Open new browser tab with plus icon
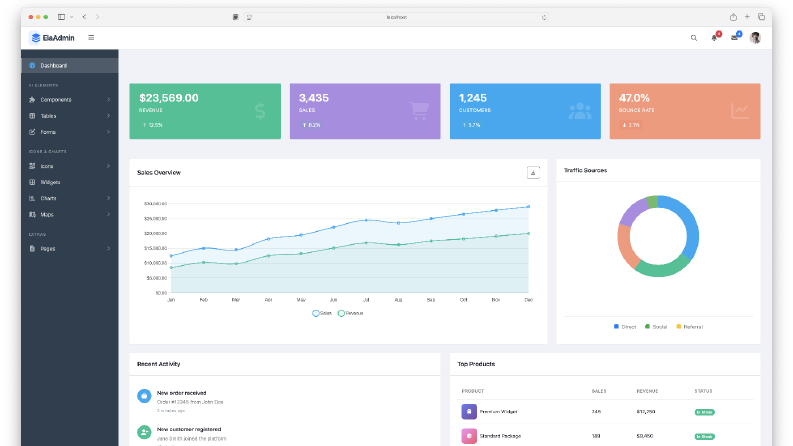 (x=747, y=17)
